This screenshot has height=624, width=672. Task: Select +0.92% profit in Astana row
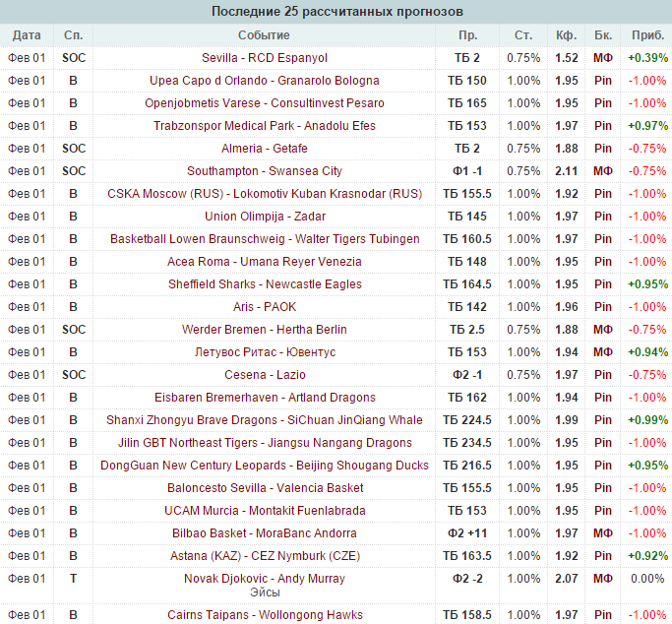pos(647,556)
